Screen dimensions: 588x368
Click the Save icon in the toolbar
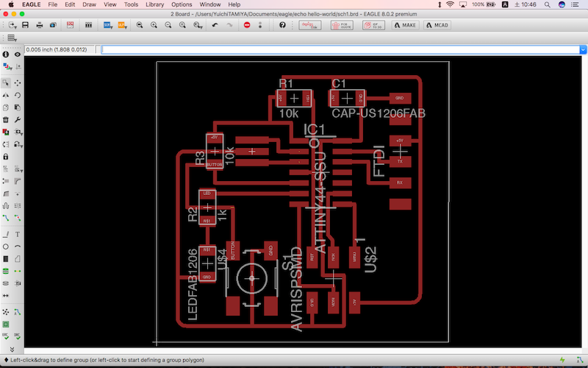[x=25, y=25]
